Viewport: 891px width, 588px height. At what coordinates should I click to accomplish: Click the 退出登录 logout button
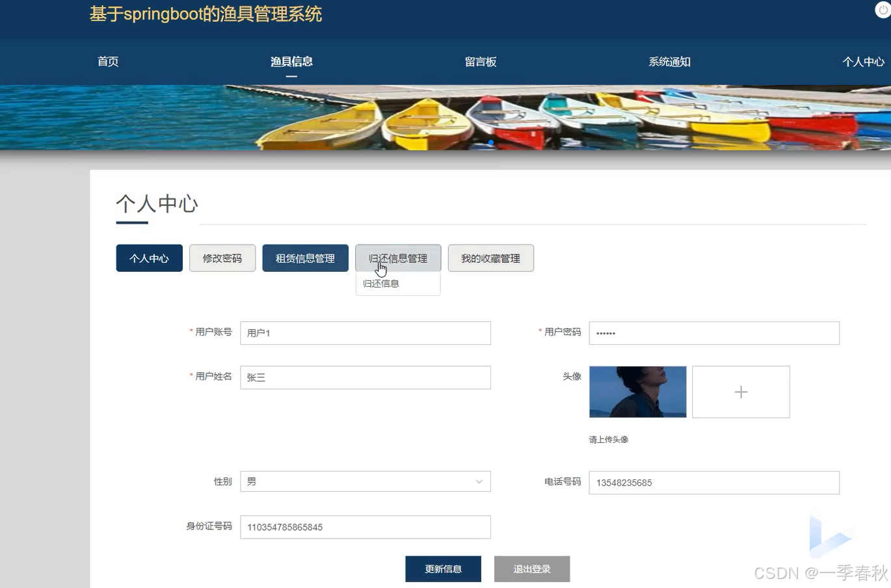click(x=532, y=568)
